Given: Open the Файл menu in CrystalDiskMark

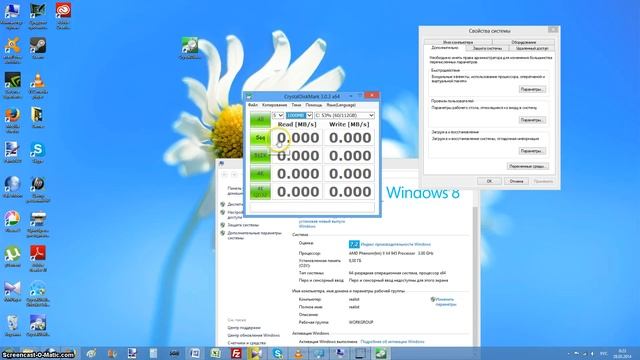Looking at the screenshot, I should click(253, 105).
